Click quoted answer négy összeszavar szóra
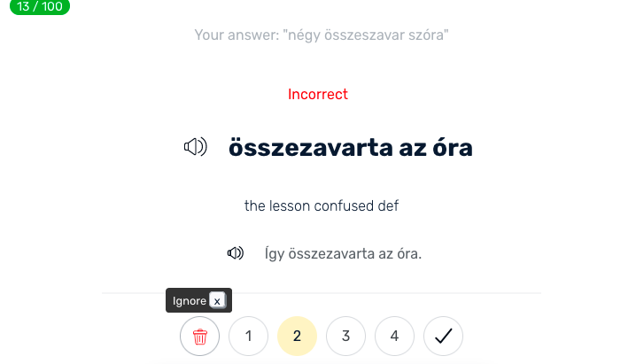The width and height of the screenshot is (636, 364). (366, 35)
